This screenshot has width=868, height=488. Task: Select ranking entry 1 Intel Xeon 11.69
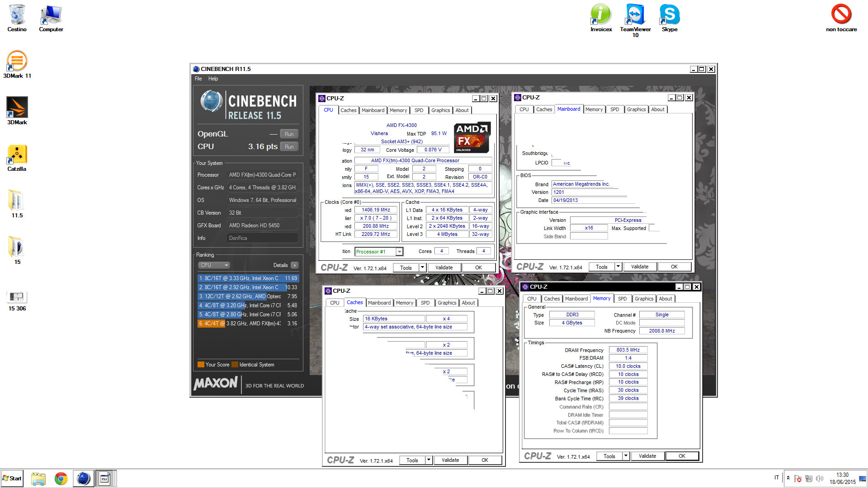pyautogui.click(x=248, y=278)
